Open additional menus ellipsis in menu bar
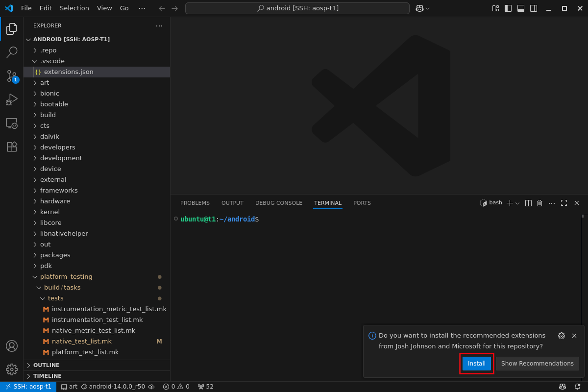Viewport: 588px width, 392px height. click(142, 8)
